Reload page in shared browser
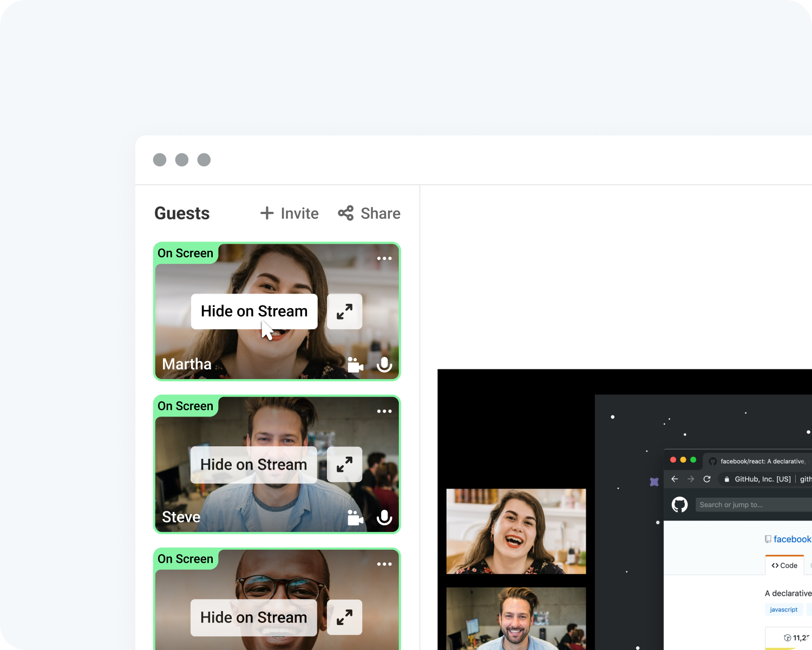812x650 pixels. 707,479
